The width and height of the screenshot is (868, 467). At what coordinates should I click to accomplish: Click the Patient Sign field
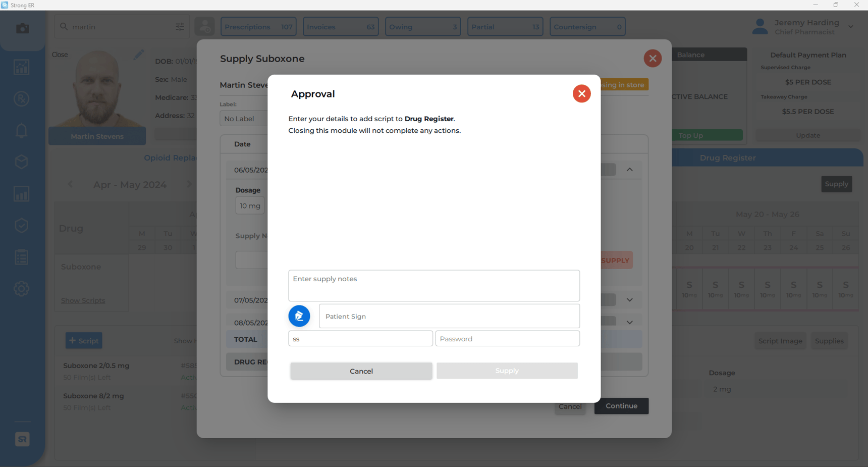[449, 317]
